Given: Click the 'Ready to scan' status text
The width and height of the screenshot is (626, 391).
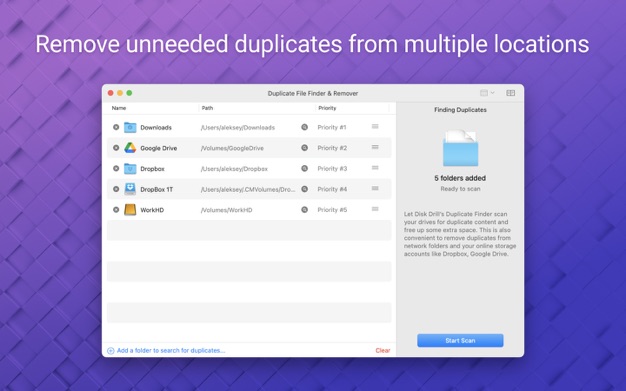Looking at the screenshot, I should [460, 189].
